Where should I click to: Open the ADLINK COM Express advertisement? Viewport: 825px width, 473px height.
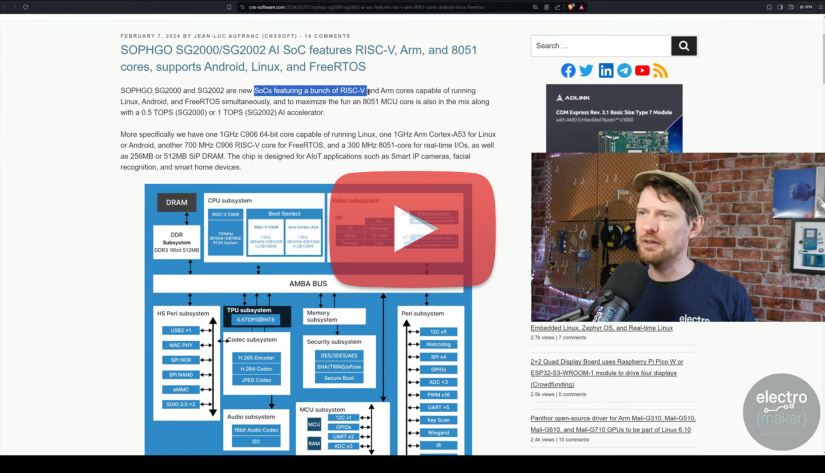(614, 118)
